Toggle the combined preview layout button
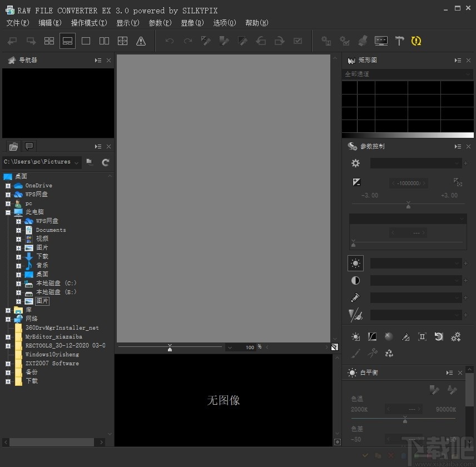Screen dimensions: 476x467 [x=67, y=41]
